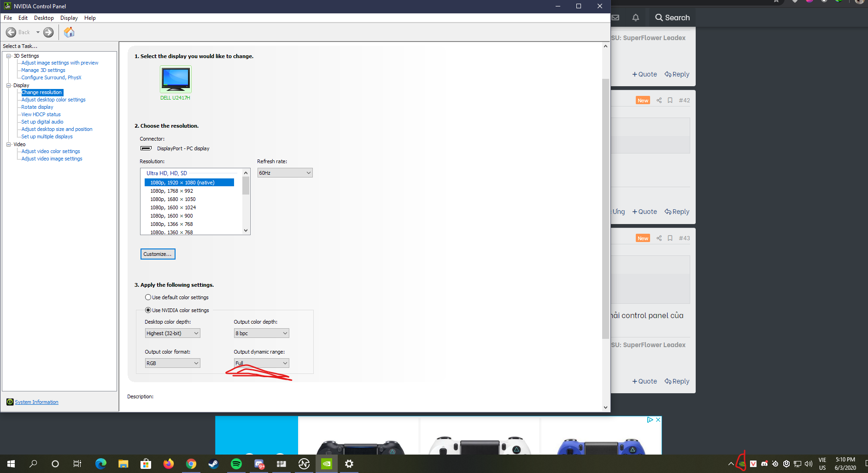Image resolution: width=868 pixels, height=473 pixels.
Task: Open Rotate display
Action: (37, 107)
